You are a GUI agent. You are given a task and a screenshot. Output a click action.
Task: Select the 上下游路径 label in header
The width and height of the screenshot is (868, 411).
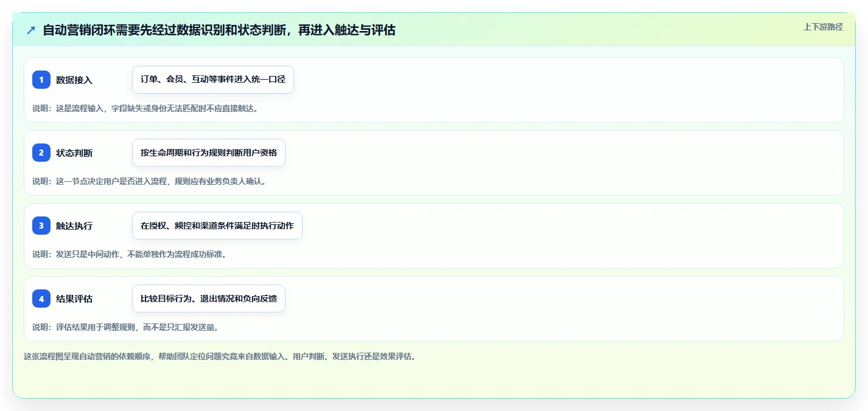point(823,27)
